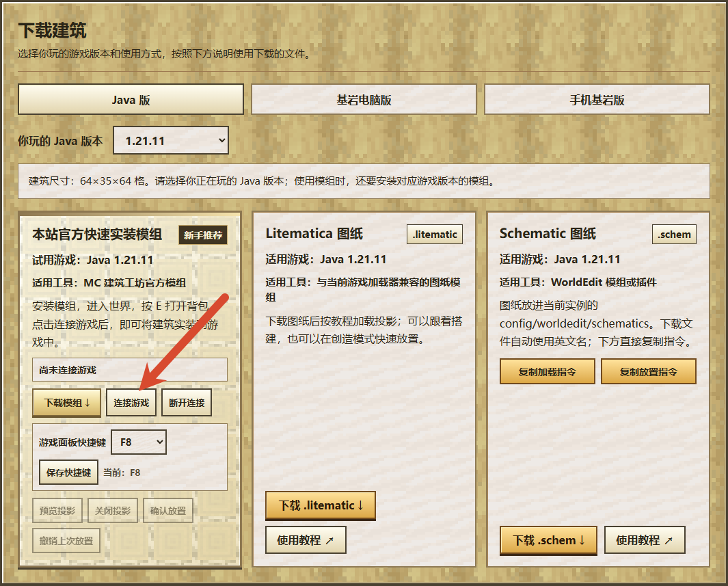Click the 撤销上次放置 button

(66, 540)
